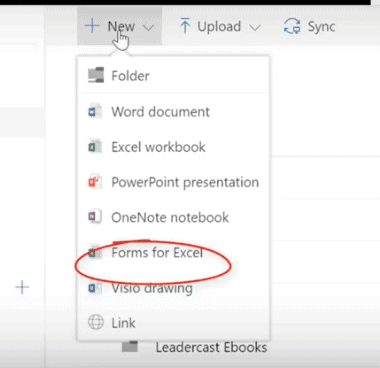Click the Forms for Excel icon
Image resolution: width=380 pixels, height=368 pixels.
95,253
